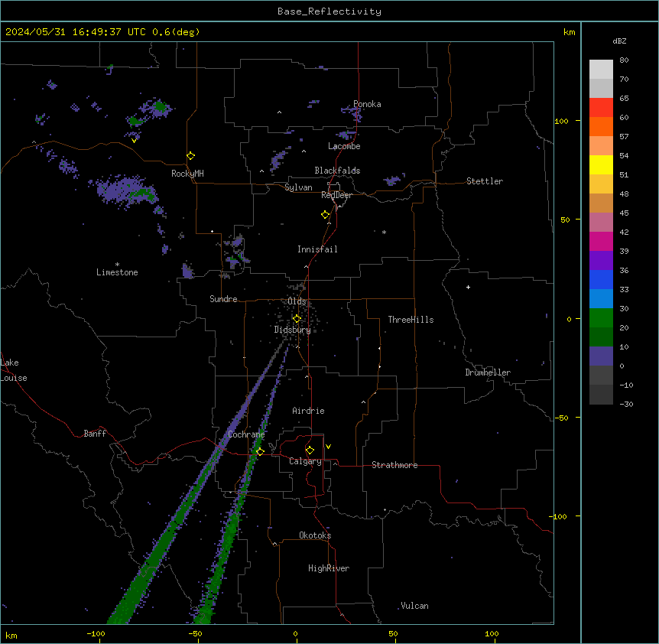
Task: Click the Base_Reflectivity title
Action: (329, 11)
